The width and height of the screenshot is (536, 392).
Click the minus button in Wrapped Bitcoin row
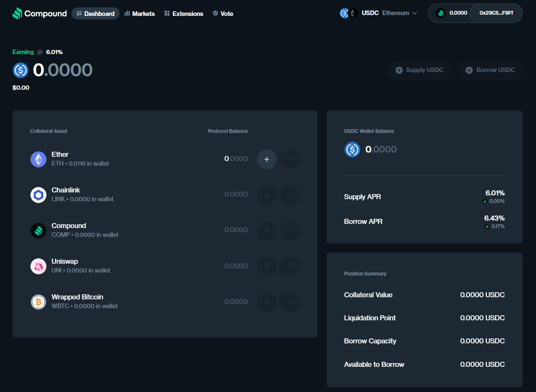[x=290, y=302]
